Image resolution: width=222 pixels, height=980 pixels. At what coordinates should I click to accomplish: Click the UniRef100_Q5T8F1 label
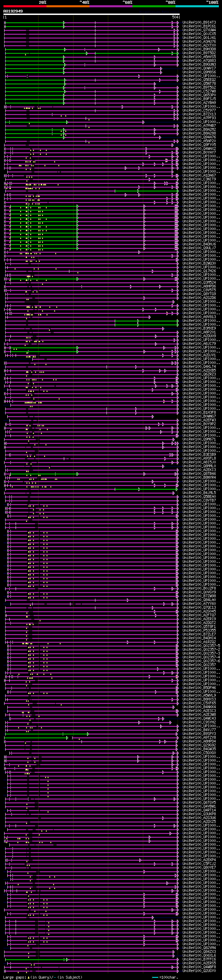click(199, 626)
